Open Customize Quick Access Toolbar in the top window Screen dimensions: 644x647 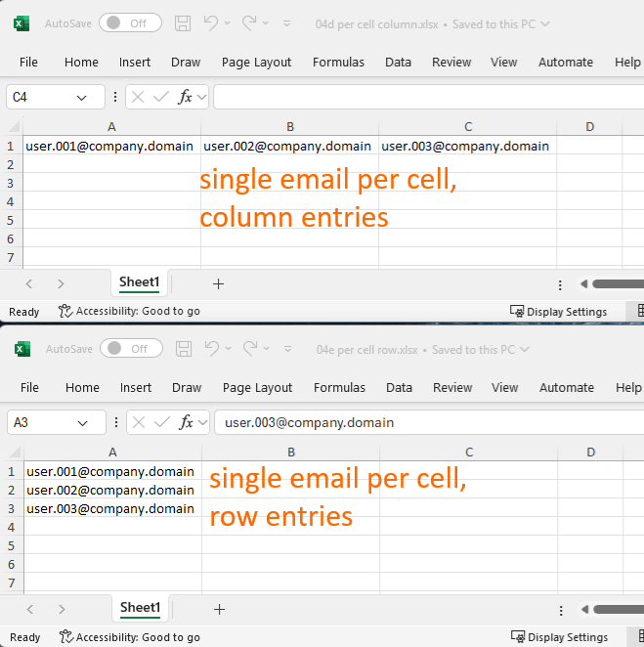click(x=286, y=23)
